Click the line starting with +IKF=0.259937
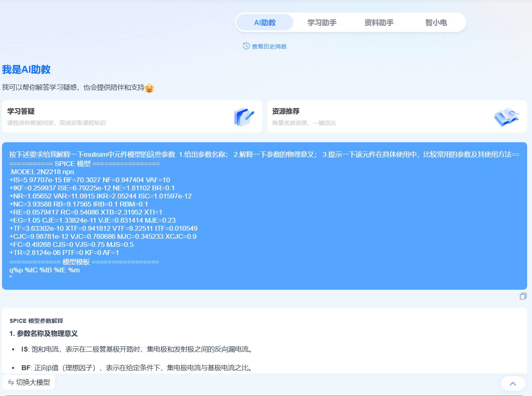532x396 pixels. pos(92,188)
